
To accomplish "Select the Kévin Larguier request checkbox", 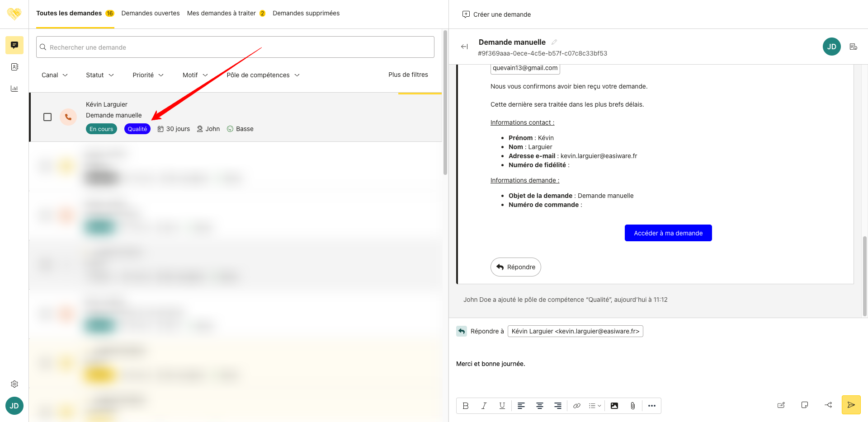I will pos(47,117).
